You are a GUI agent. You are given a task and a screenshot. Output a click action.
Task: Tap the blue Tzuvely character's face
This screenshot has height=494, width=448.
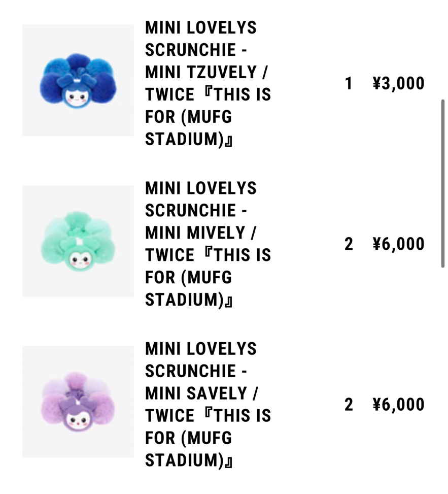[77, 97]
